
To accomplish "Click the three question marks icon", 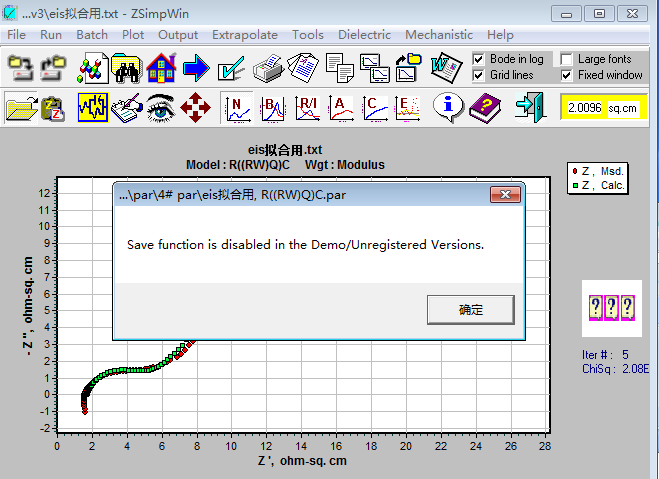I will click(612, 308).
